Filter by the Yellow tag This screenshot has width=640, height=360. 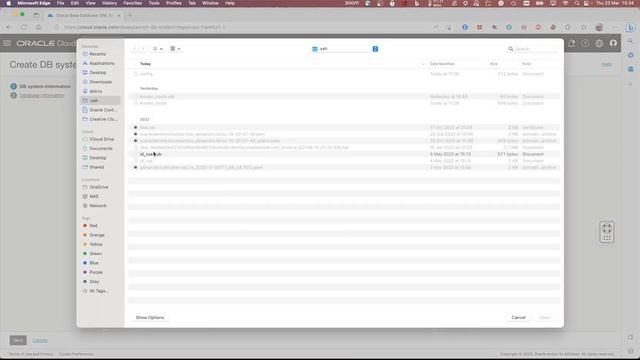click(x=96, y=244)
